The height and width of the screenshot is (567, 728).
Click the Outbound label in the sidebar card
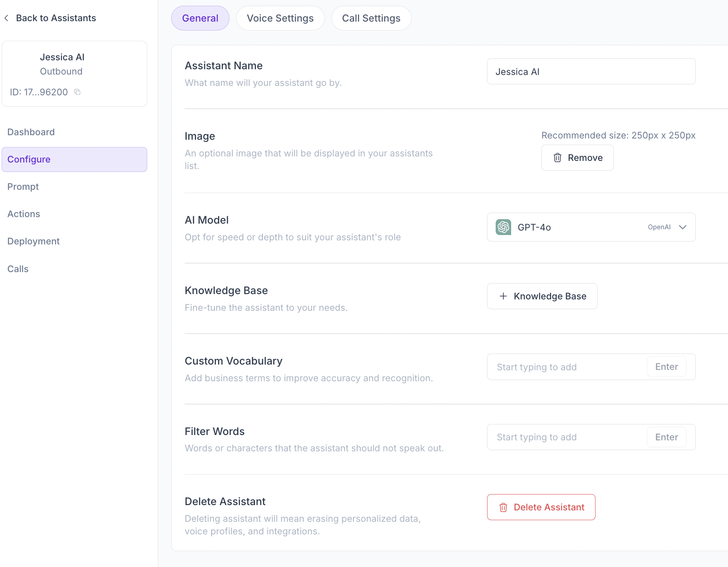pyautogui.click(x=61, y=71)
